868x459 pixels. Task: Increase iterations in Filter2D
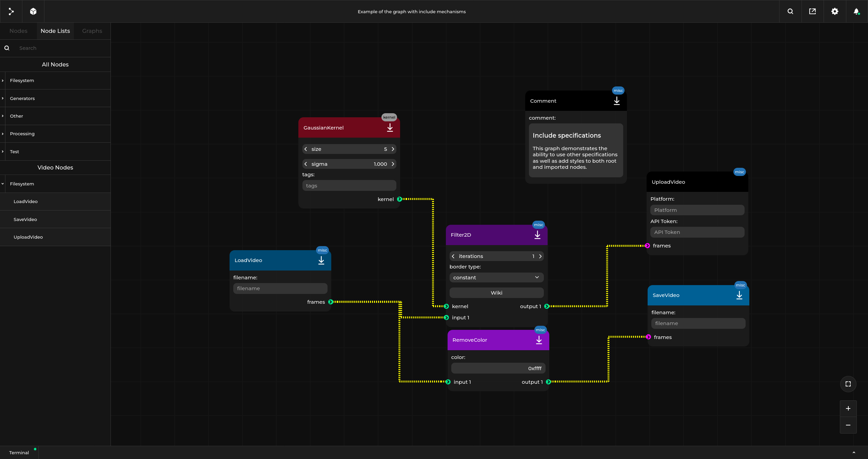[540, 256]
